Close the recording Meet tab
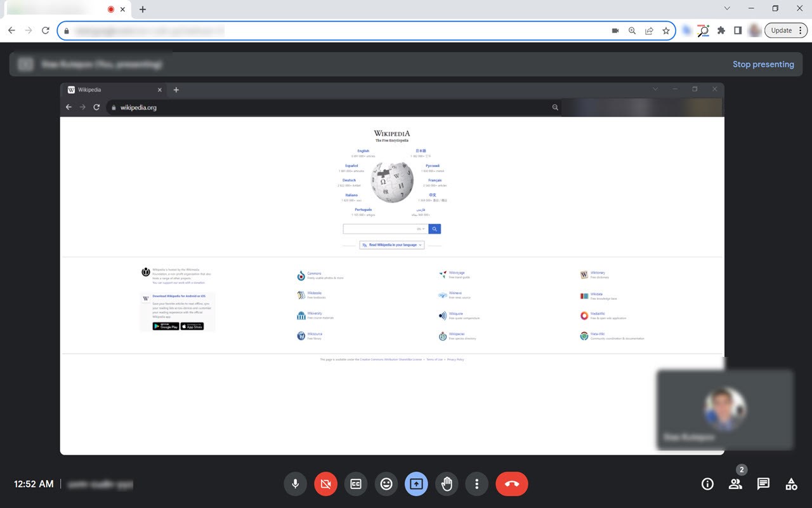This screenshot has width=812, height=508. pos(122,10)
